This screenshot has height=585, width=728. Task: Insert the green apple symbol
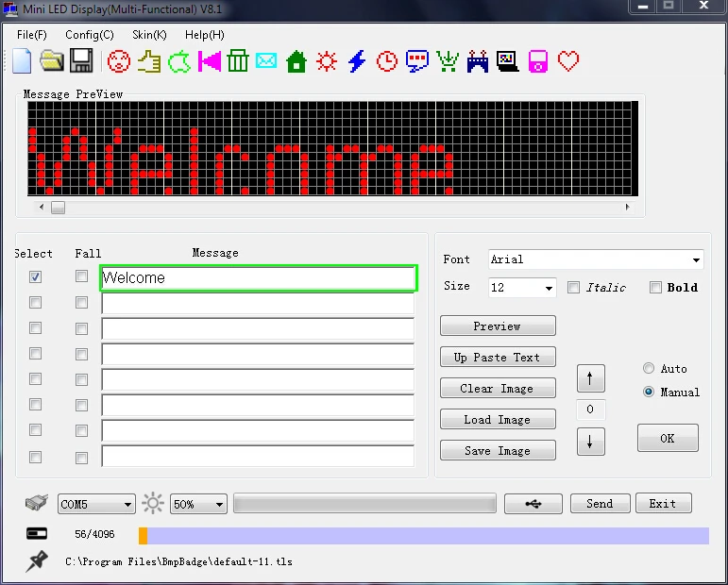click(x=179, y=61)
